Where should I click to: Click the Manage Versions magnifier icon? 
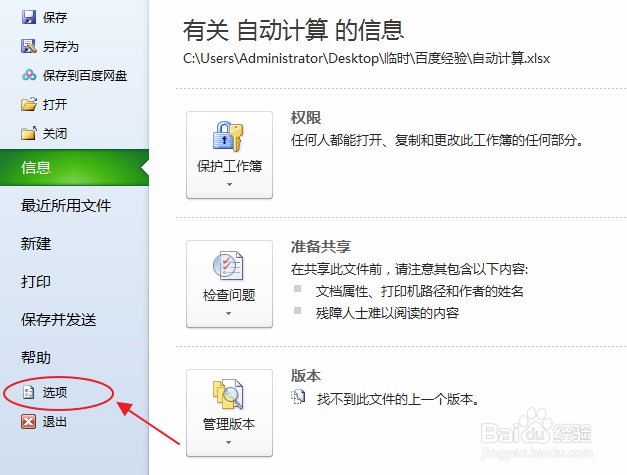tap(228, 394)
